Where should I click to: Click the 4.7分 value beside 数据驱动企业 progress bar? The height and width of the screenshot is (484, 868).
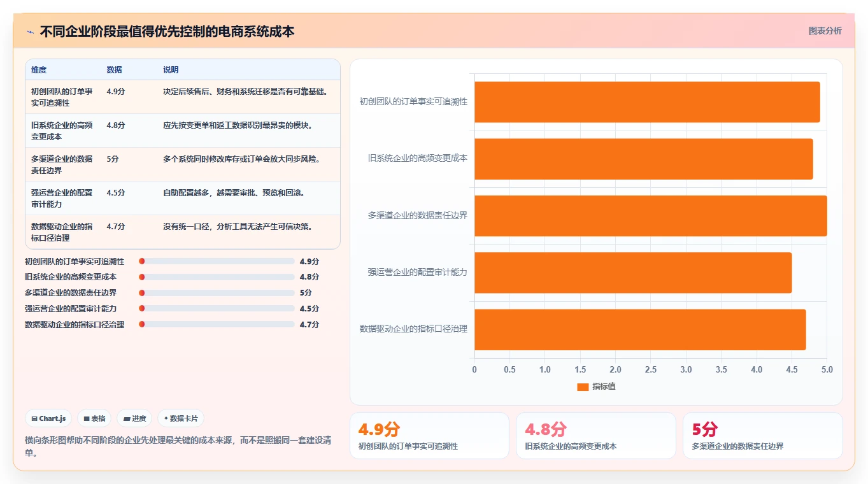coord(309,325)
